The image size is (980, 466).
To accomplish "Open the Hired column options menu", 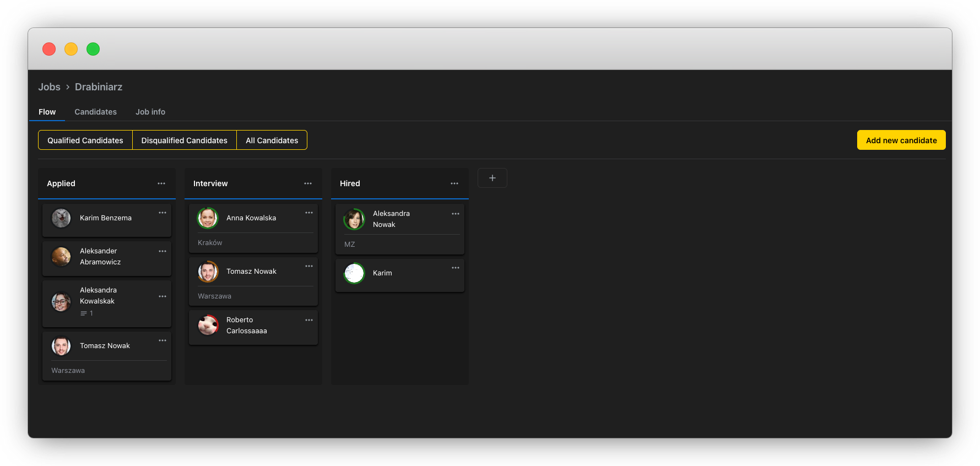I will (454, 183).
